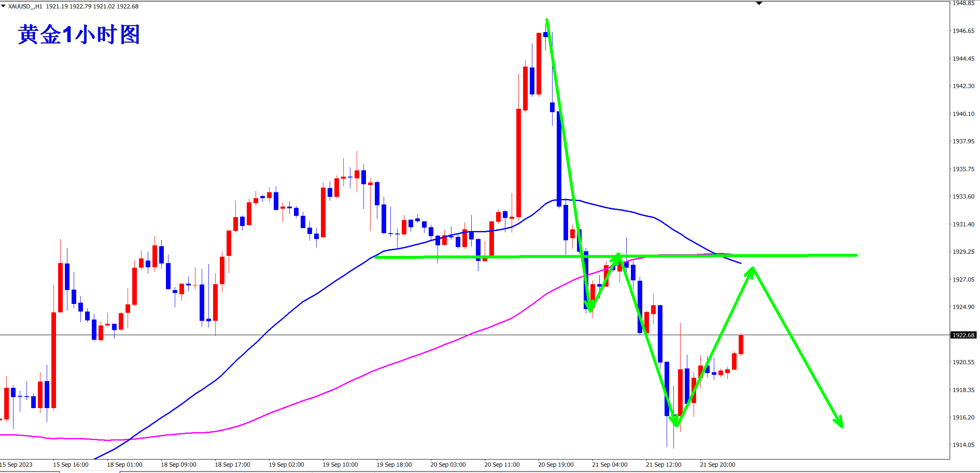Click the 15 Sep 16:00 time label

[x=70, y=465]
